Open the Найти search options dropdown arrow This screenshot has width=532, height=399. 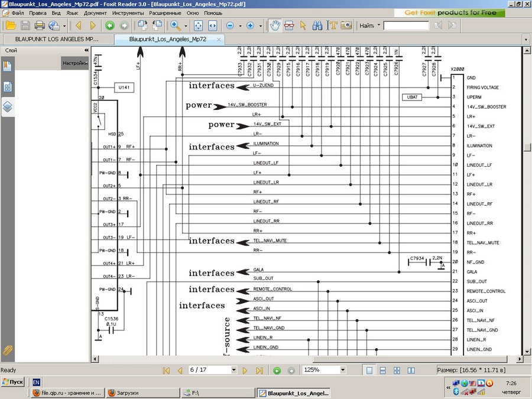click(x=378, y=25)
